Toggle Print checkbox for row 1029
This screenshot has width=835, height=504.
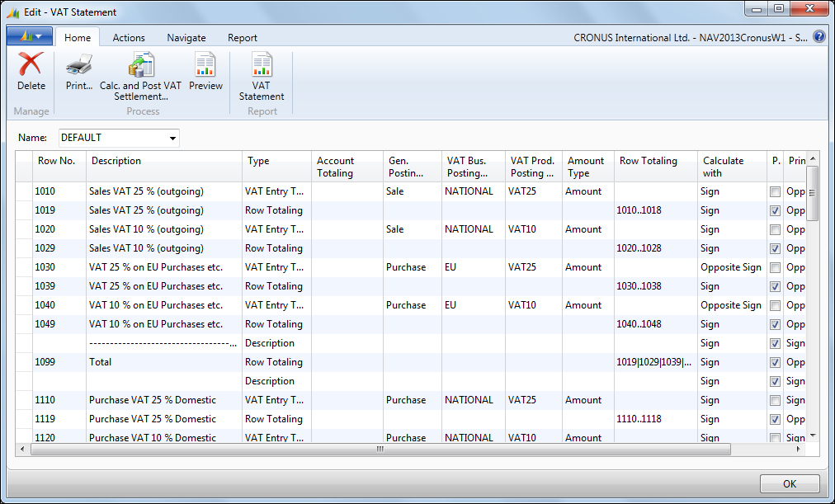(x=775, y=248)
